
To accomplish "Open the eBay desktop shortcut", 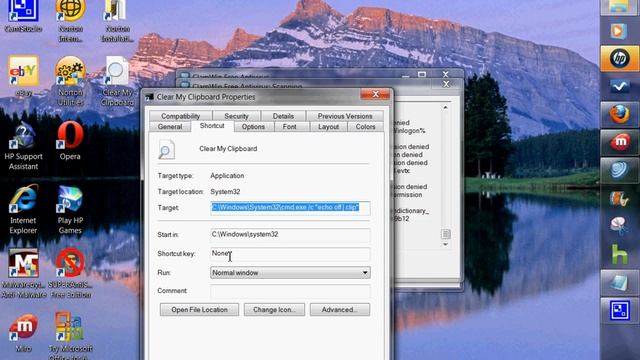I will point(23,77).
